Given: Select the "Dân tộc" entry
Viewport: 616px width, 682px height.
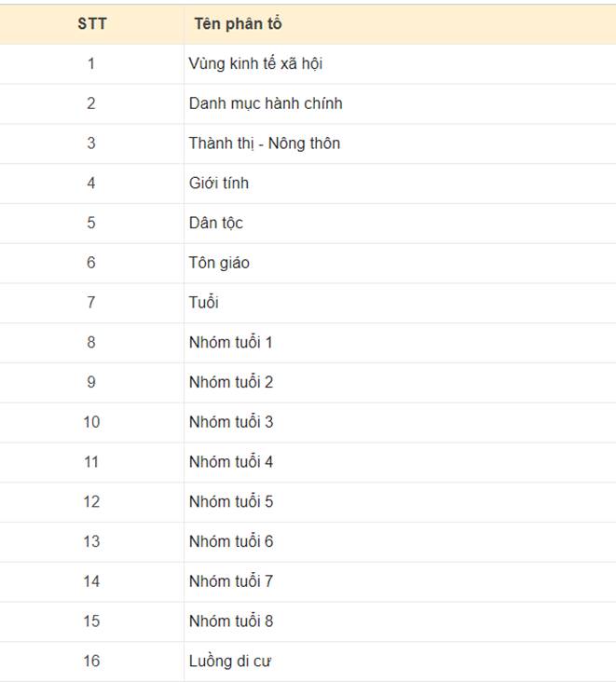Looking at the screenshot, I should 216,223.
